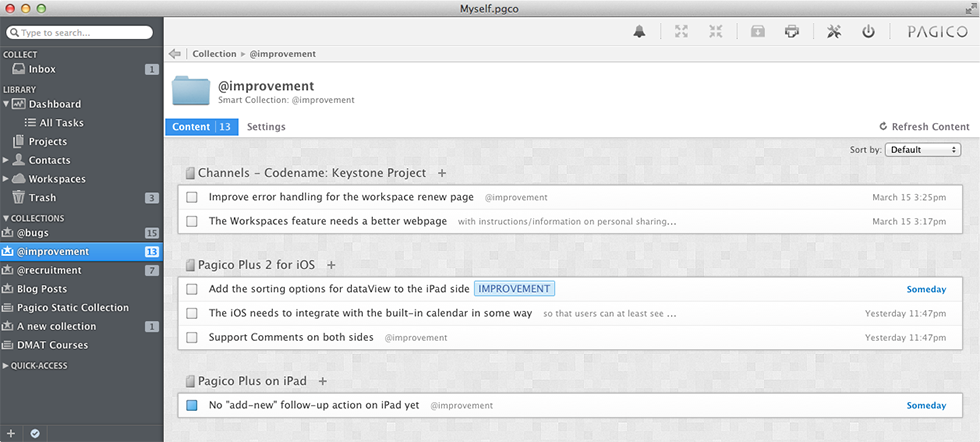Click the back arrow in breadcrumb bar
980x442 pixels.
(175, 54)
